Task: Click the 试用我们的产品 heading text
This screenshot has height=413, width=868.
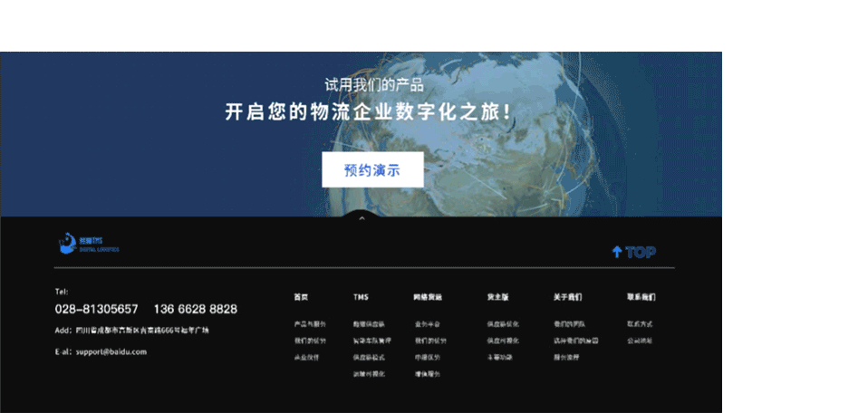Action: [x=373, y=85]
